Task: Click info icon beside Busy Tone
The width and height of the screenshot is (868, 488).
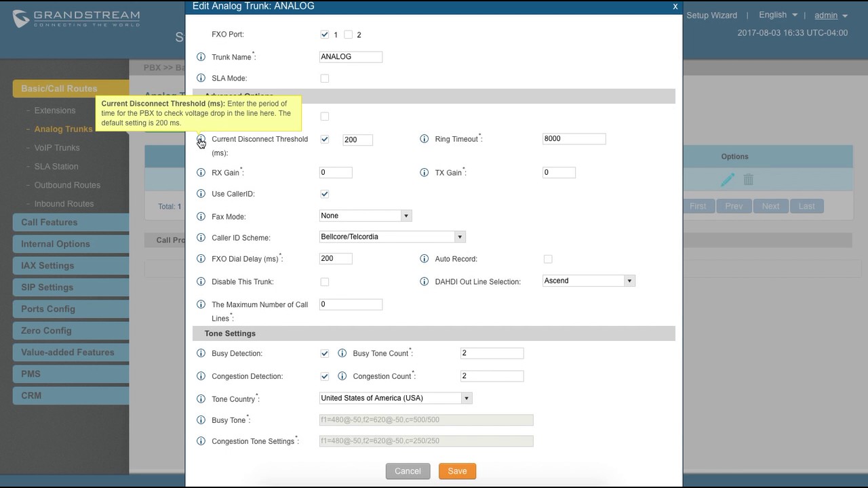Action: coord(201,420)
